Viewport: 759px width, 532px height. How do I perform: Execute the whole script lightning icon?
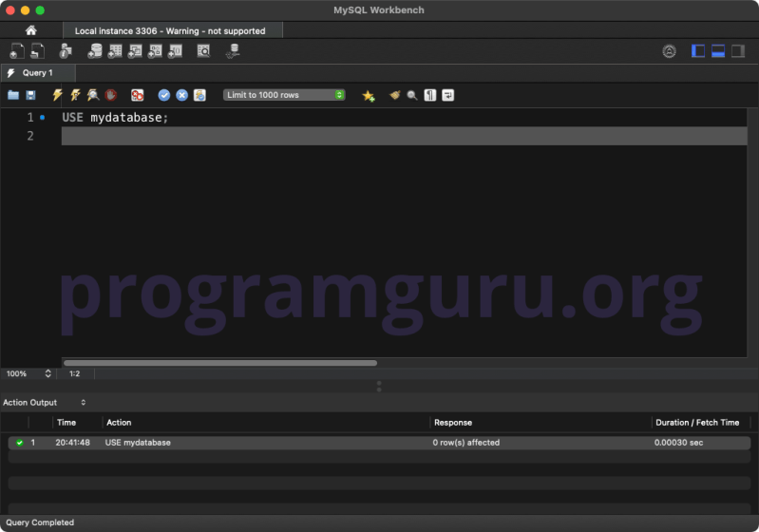click(57, 95)
